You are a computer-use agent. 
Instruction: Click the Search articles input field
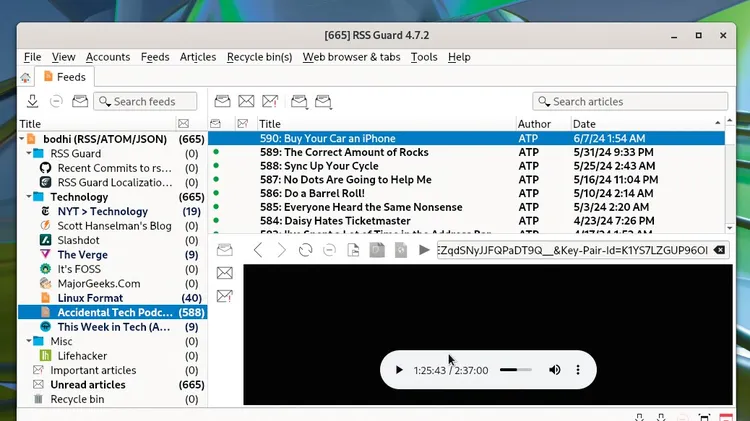(x=630, y=101)
